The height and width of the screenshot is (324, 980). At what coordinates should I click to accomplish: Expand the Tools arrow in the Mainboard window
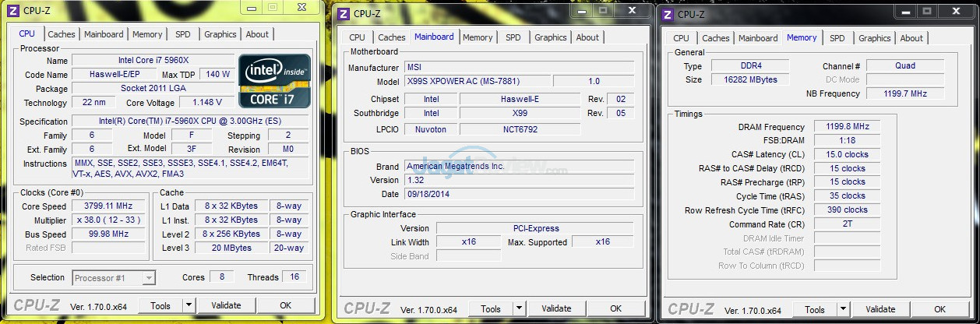[520, 309]
